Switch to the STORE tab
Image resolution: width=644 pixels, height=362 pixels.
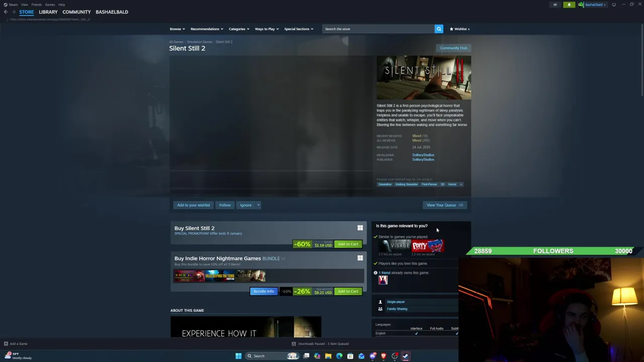(x=26, y=12)
